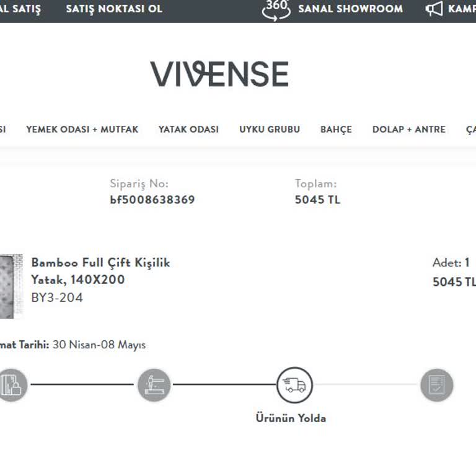The image size is (476, 476).
Task: Open YEMEK ODASI + MUTFAK menu
Action: (x=82, y=130)
